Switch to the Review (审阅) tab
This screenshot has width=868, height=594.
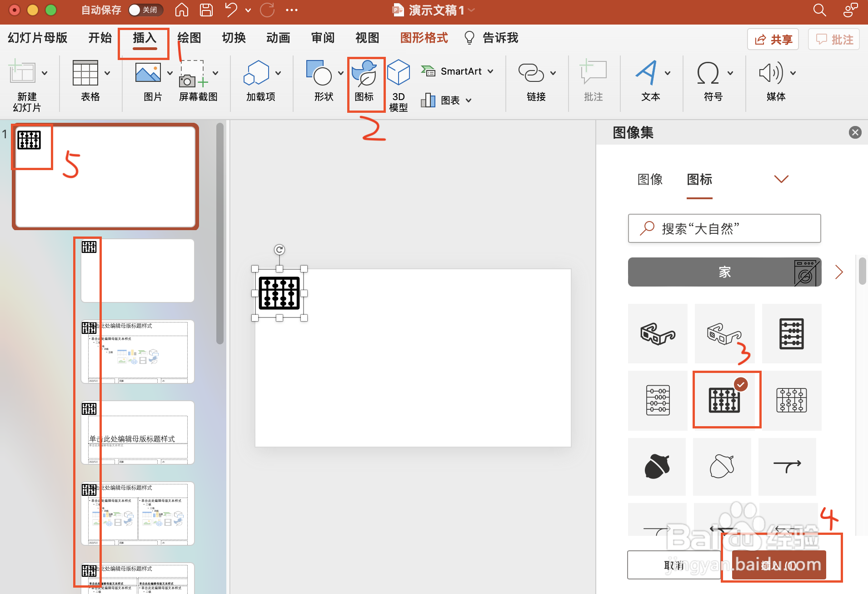(x=323, y=38)
